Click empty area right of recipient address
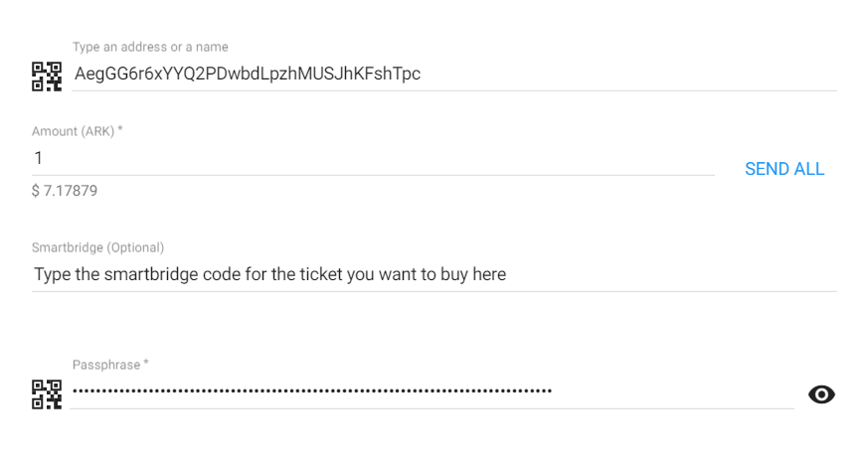Screen dimensions: 868x467 (628, 75)
